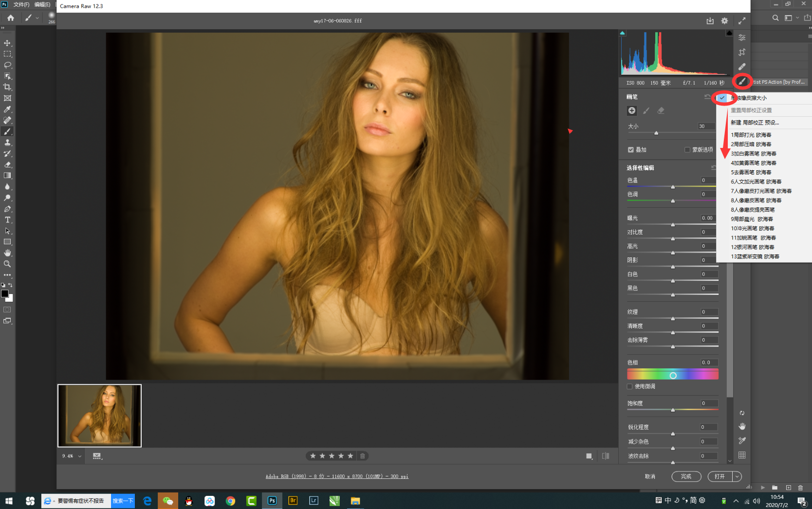Select the Move tool in Photoshop's toolbar
The width and height of the screenshot is (812, 509).
(x=7, y=43)
